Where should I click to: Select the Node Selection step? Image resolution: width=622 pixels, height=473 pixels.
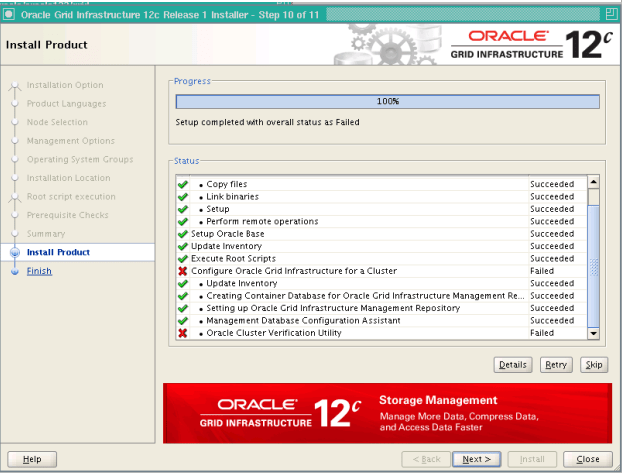pos(57,122)
